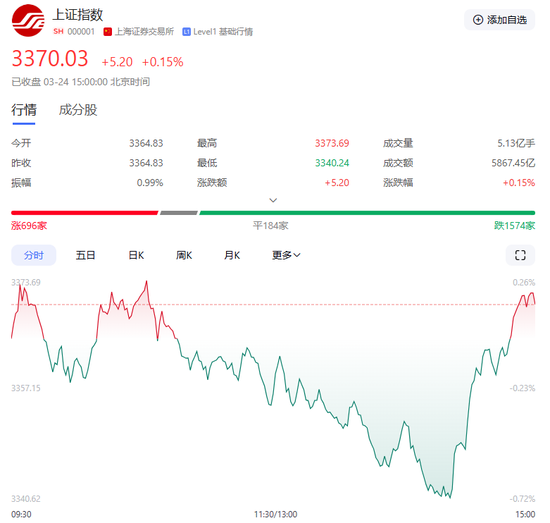Click chart axis label -0.72%

pos(522,498)
